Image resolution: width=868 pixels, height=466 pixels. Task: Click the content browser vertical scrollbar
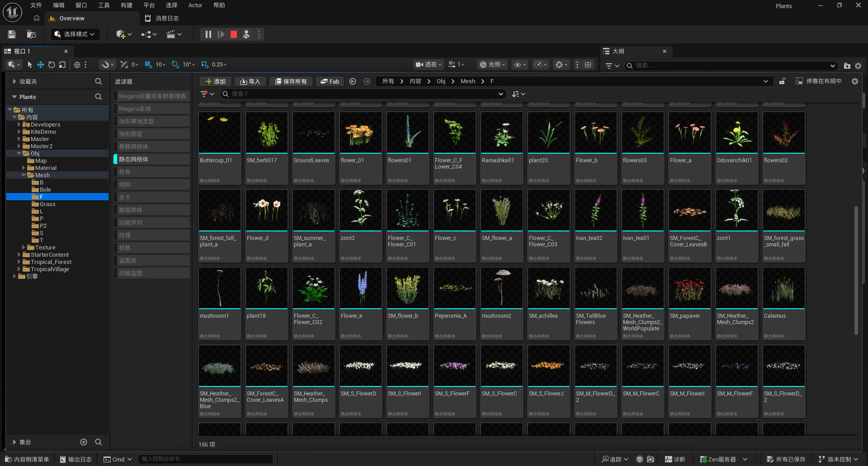click(856, 270)
